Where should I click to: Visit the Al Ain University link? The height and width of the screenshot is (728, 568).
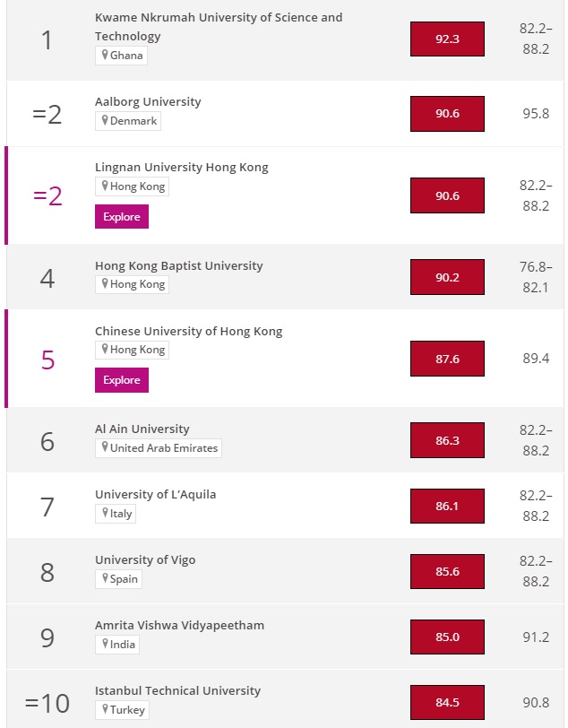pos(142,429)
